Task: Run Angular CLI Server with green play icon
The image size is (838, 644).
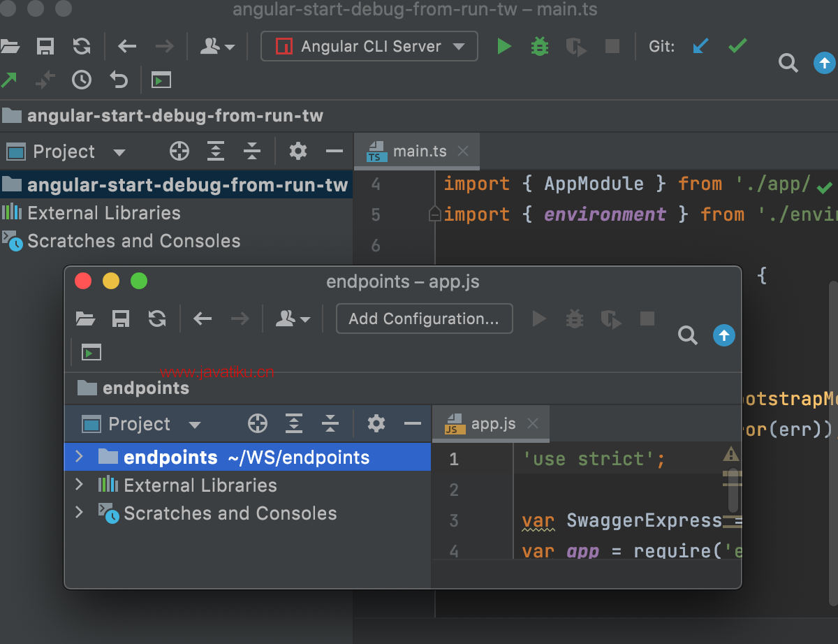Action: 503,47
